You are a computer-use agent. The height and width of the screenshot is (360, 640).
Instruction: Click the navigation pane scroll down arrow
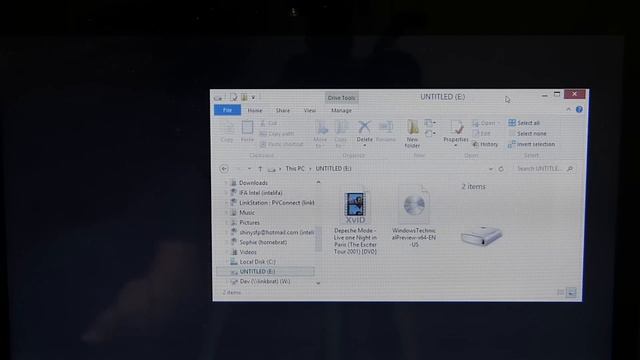click(x=318, y=283)
